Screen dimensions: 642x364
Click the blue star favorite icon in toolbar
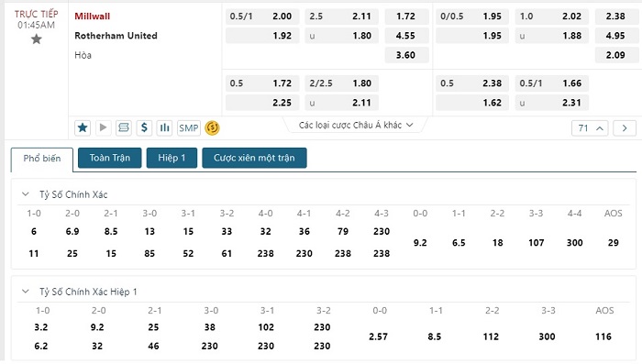tap(83, 127)
